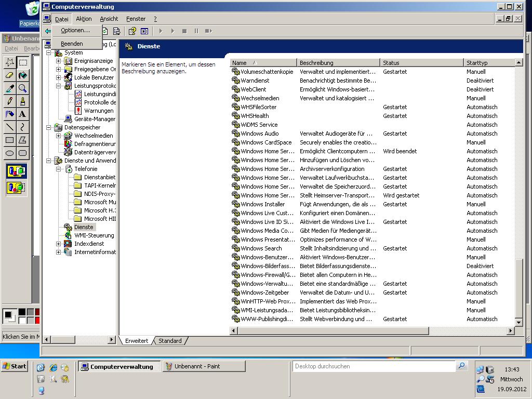Click the Restart service toolbar button
Image resolution: width=532 pixels, height=399 pixels.
[x=209, y=31]
